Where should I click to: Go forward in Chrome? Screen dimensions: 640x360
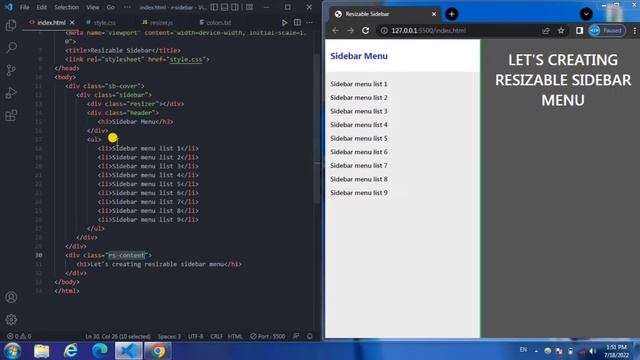pyautogui.click(x=350, y=30)
